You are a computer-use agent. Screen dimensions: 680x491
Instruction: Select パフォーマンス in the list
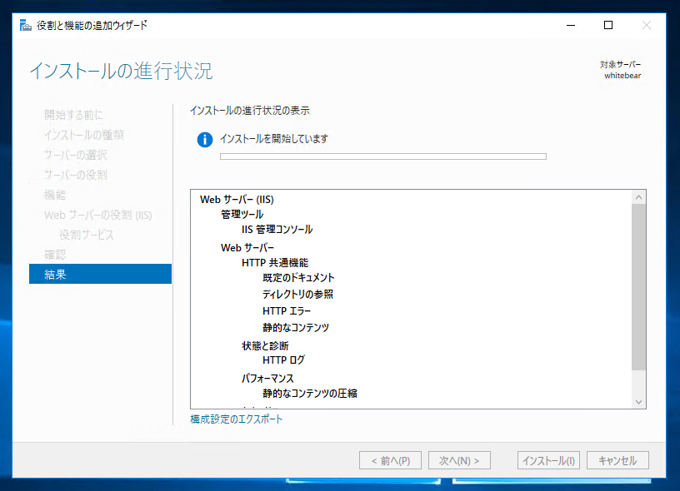click(x=268, y=378)
